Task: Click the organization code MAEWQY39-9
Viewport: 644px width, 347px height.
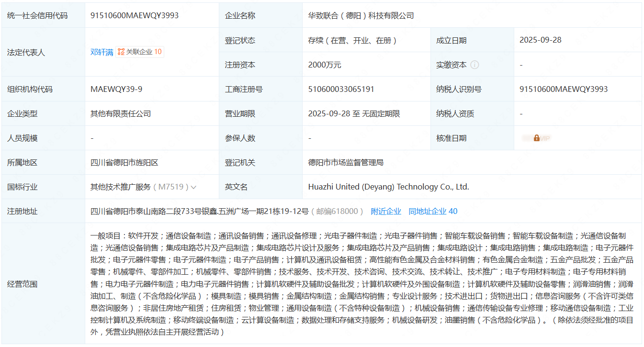Action: coord(116,89)
